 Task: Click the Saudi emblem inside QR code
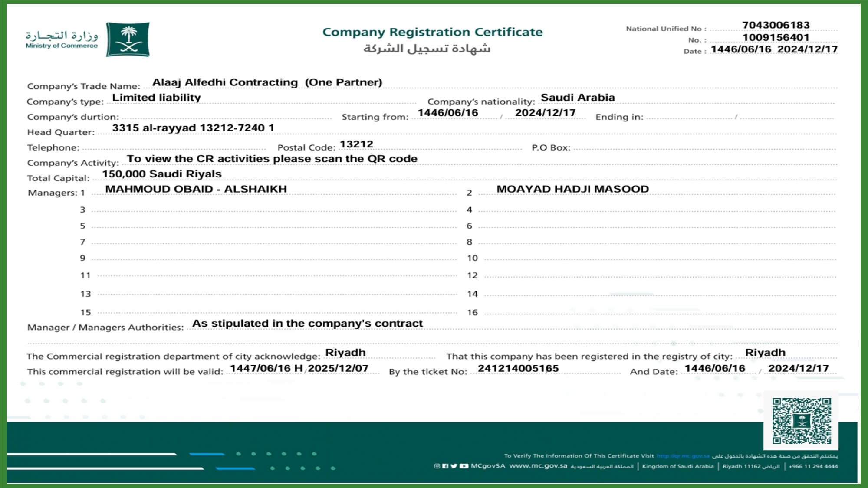pyautogui.click(x=802, y=421)
